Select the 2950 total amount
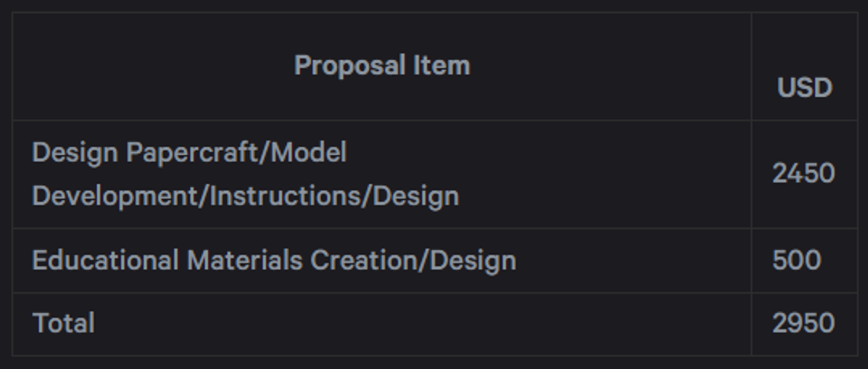 pyautogui.click(x=803, y=323)
